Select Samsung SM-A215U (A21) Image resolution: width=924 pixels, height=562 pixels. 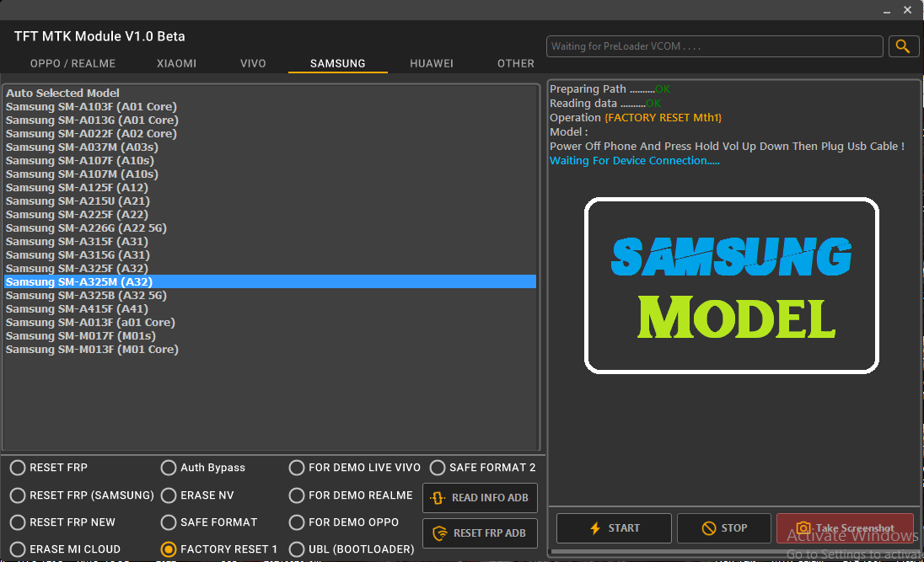pyautogui.click(x=270, y=201)
